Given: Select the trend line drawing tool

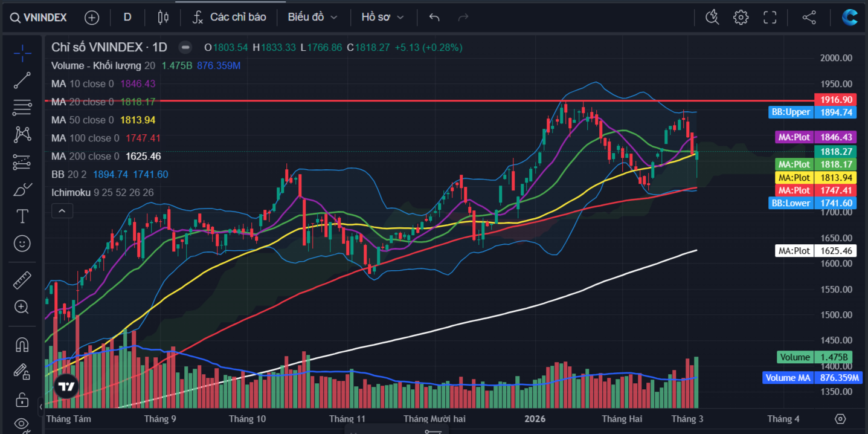Looking at the screenshot, I should [22, 80].
